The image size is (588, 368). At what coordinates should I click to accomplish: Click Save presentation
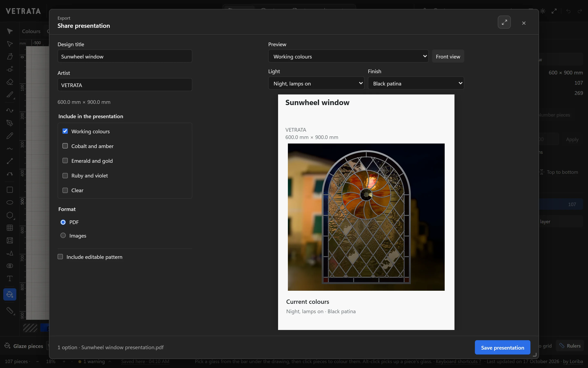(x=502, y=348)
